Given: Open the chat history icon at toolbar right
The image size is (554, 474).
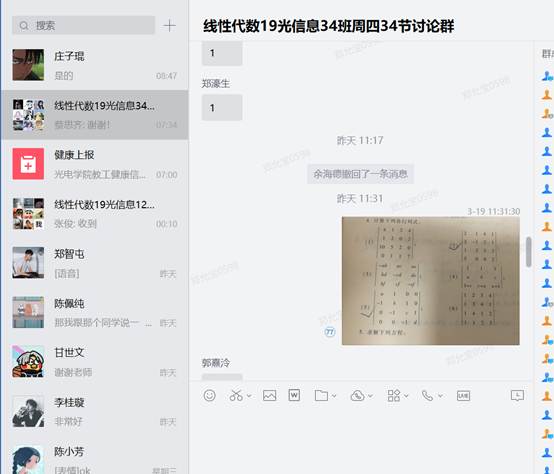Looking at the screenshot, I should (517, 395).
